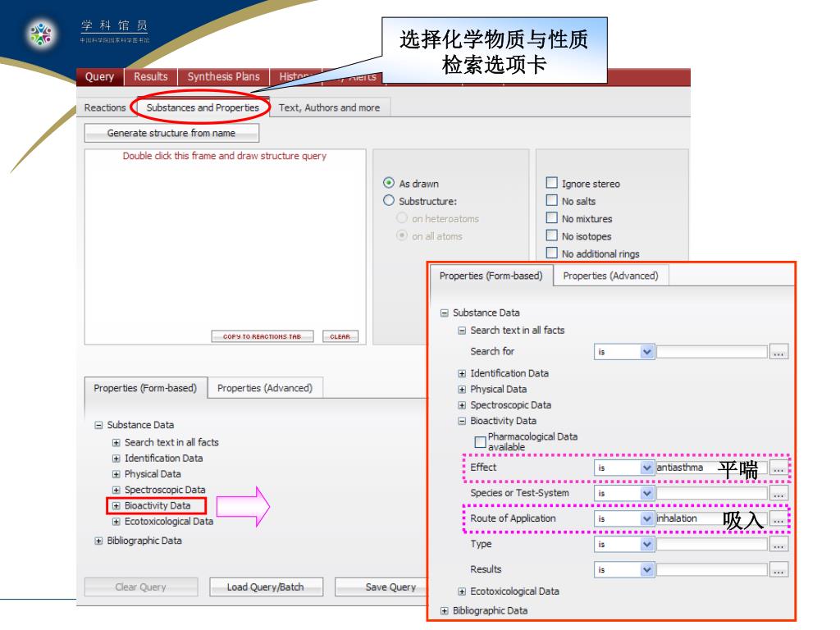The image size is (840, 630).
Task: Expand Identification Data in right panel
Action: [462, 373]
